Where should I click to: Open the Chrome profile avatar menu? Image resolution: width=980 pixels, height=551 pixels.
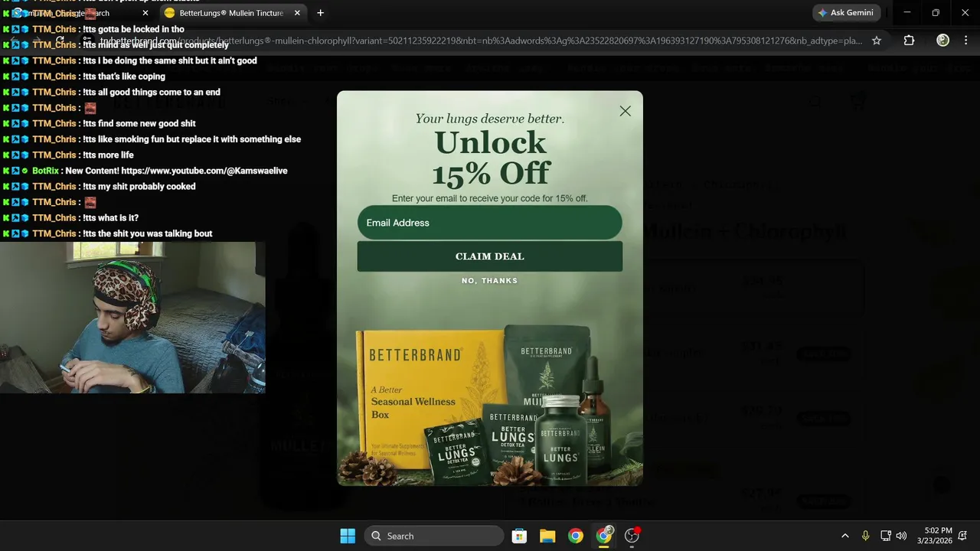(x=942, y=41)
